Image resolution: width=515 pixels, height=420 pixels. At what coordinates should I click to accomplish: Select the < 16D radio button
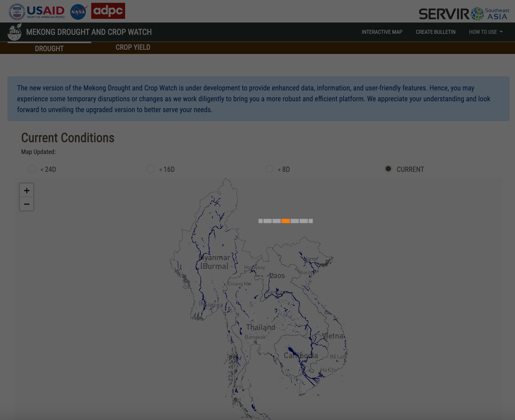coord(151,169)
